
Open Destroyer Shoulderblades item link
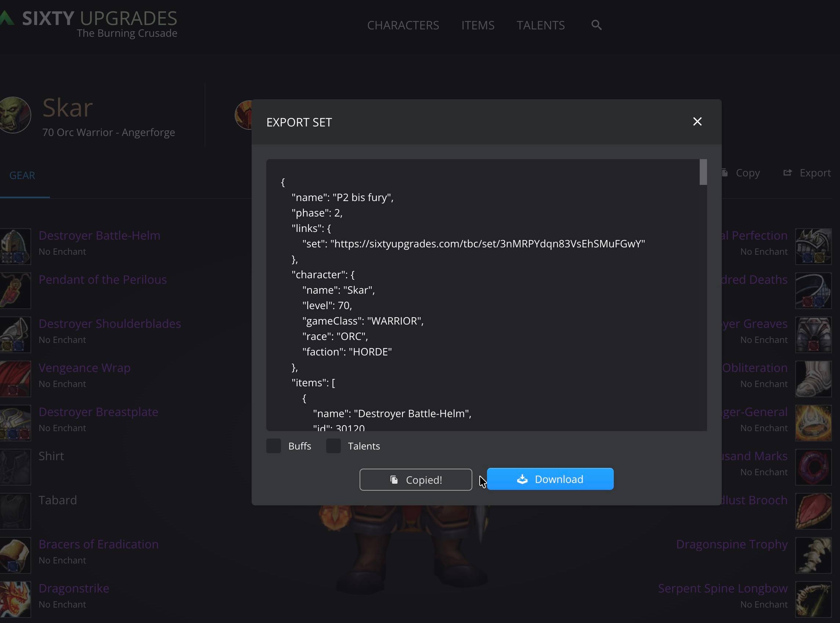[x=110, y=323]
